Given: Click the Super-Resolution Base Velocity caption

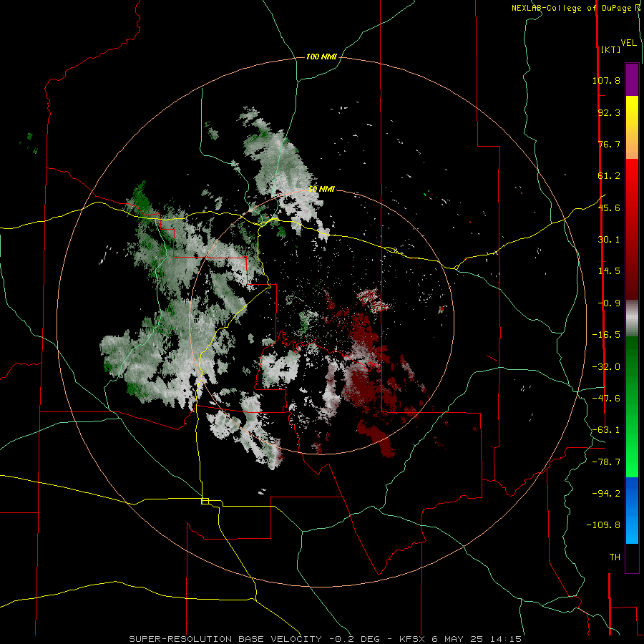Looking at the screenshot, I should tap(326, 639).
